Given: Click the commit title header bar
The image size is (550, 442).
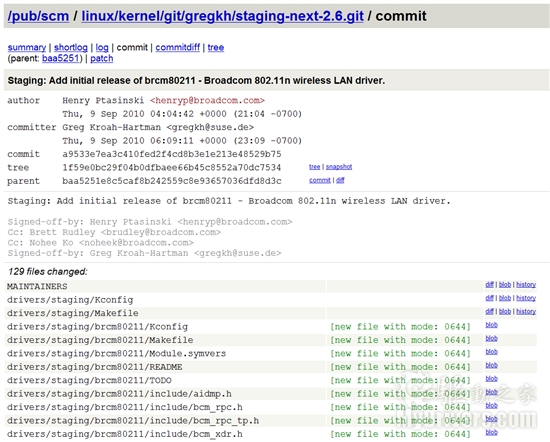Looking at the screenshot, I should point(276,80).
